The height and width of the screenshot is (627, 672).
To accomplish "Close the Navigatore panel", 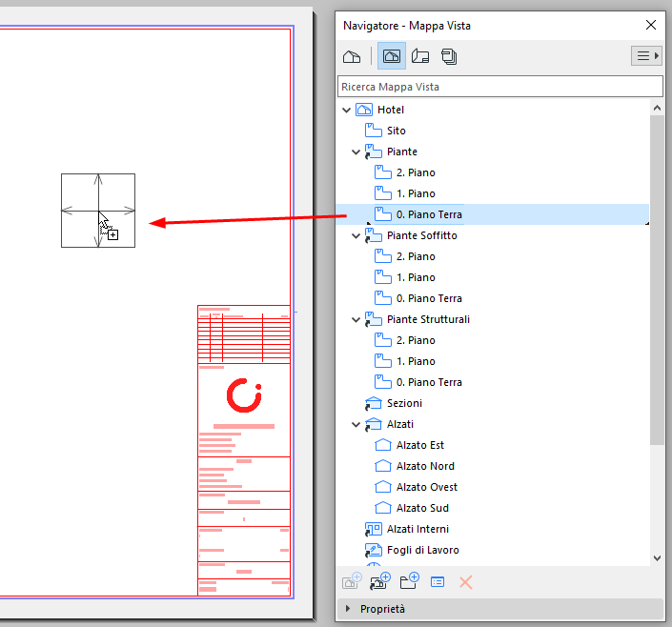I will (x=651, y=25).
